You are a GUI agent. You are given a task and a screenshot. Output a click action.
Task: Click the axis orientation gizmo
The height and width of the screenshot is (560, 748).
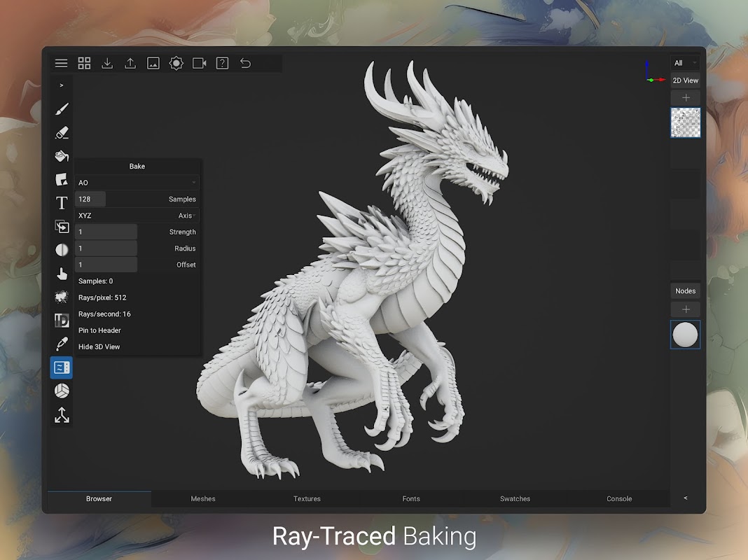pos(654,72)
